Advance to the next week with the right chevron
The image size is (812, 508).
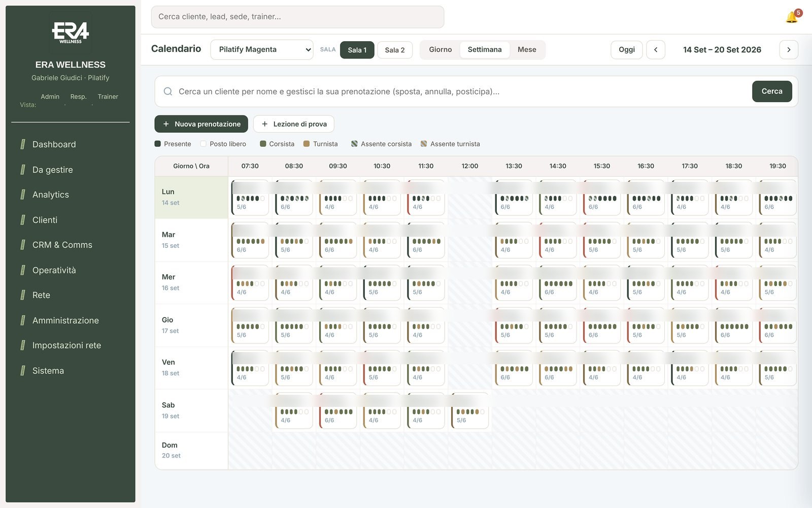click(789, 50)
